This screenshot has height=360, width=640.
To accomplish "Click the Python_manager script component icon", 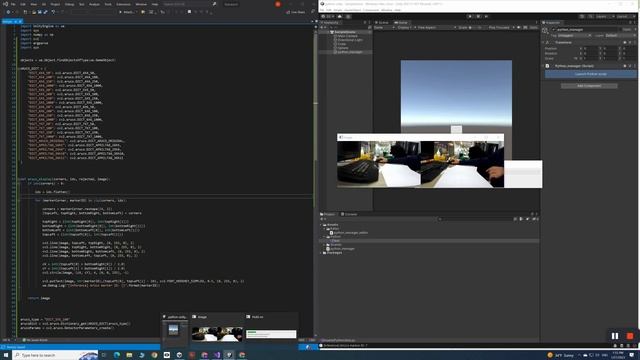I will (x=548, y=66).
